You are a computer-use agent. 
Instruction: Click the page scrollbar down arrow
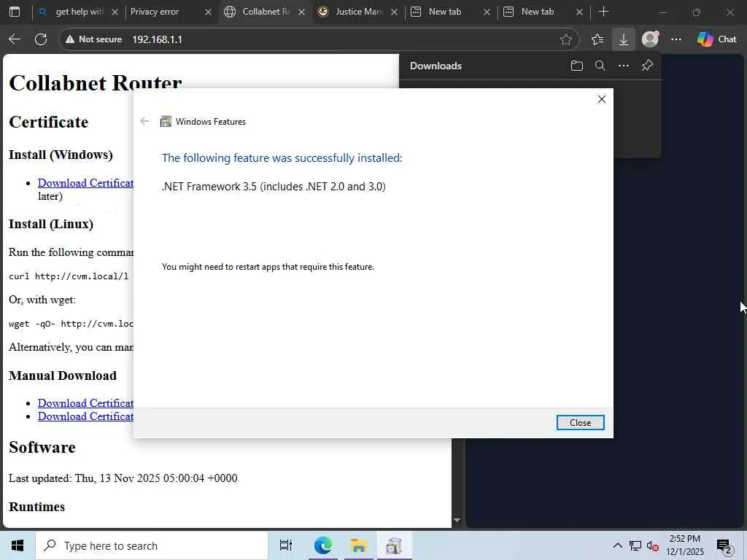point(457,521)
